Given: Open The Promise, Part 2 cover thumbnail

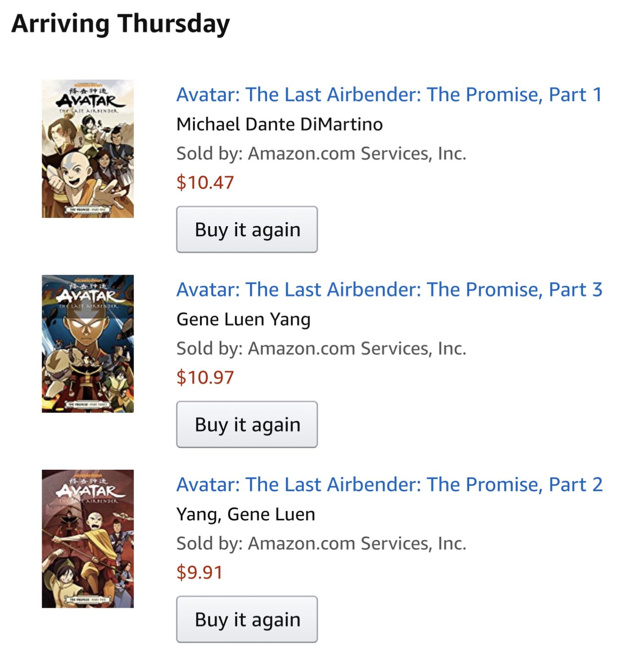Looking at the screenshot, I should click(88, 539).
